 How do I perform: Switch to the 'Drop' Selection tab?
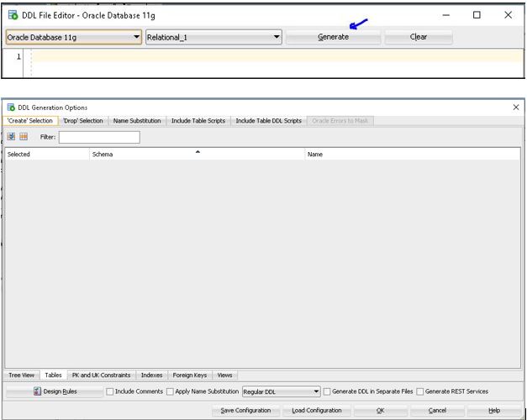83,121
